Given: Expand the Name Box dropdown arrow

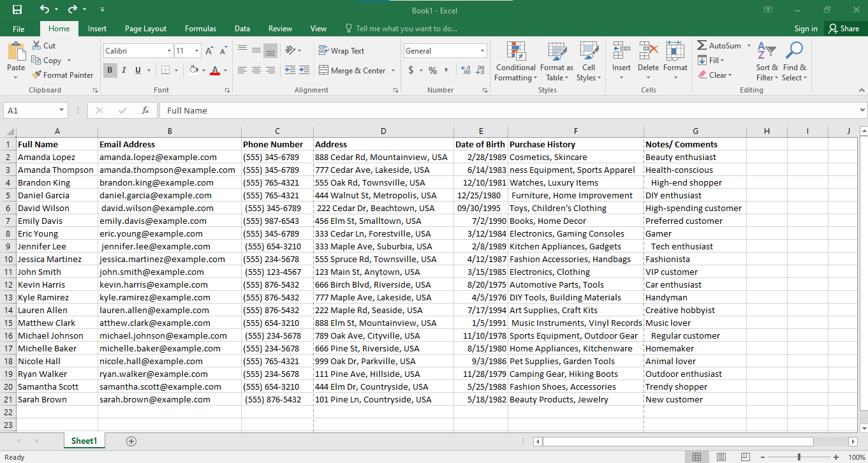Looking at the screenshot, I should click(x=61, y=110).
